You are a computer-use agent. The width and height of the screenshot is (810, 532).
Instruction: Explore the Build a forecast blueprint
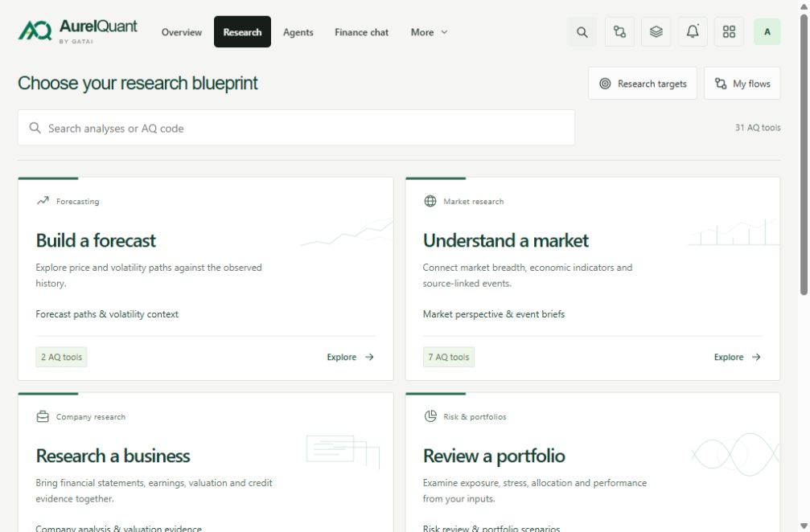click(x=350, y=357)
